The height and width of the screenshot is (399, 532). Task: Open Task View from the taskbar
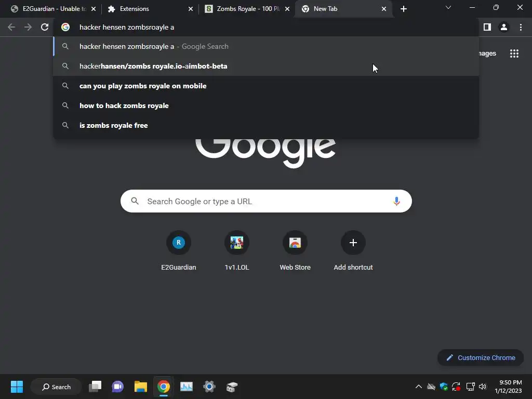(95, 387)
